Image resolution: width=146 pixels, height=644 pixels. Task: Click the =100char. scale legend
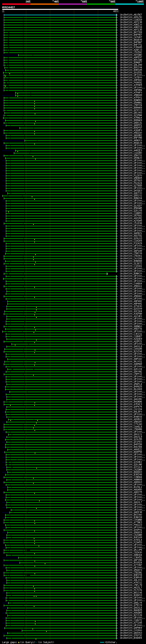click(x=108, y=642)
